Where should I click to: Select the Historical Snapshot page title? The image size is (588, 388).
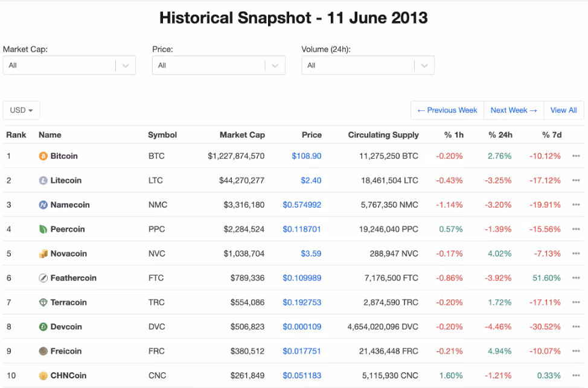click(293, 17)
